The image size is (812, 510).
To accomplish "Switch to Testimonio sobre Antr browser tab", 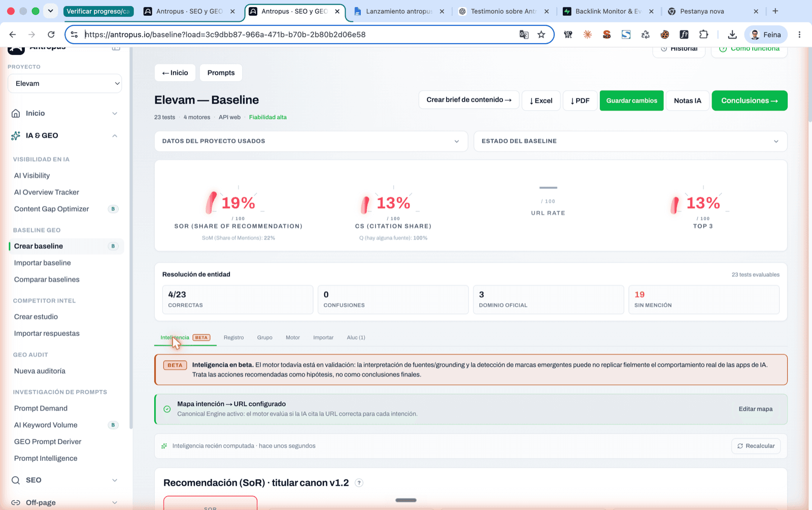I will coord(503,11).
